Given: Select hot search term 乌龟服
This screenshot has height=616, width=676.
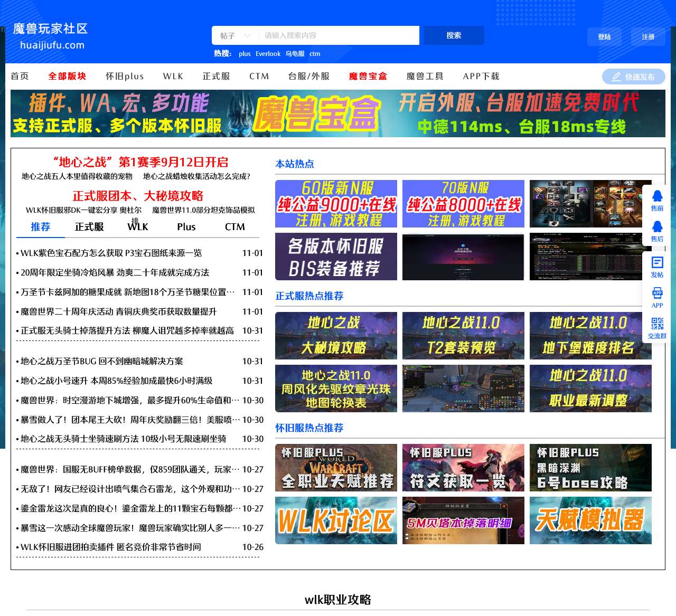Looking at the screenshot, I should [295, 54].
